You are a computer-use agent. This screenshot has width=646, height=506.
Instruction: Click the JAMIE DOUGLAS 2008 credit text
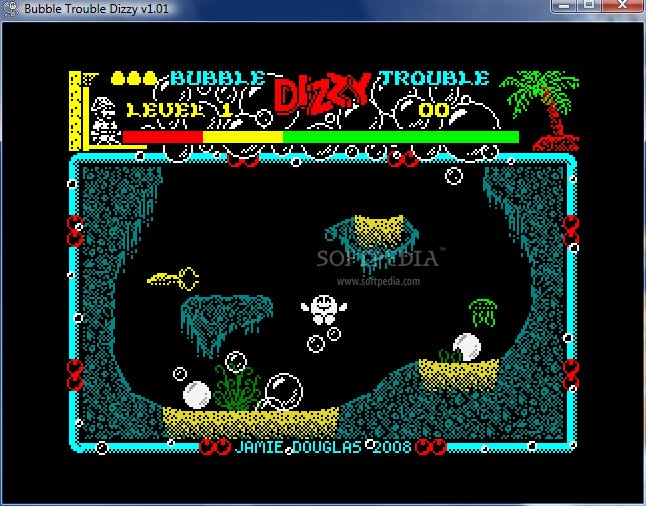[x=323, y=447]
